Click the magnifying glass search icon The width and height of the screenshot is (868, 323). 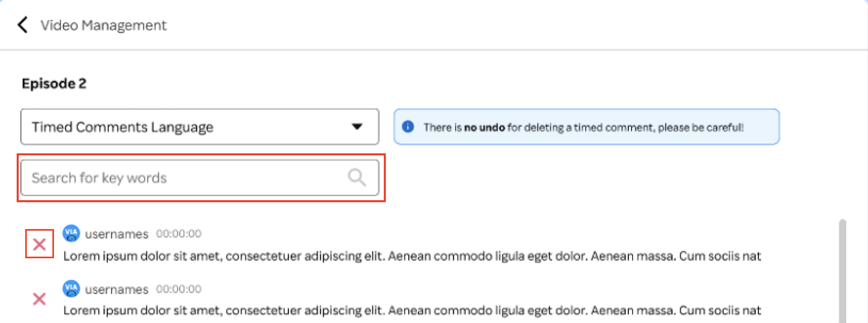coord(356,177)
